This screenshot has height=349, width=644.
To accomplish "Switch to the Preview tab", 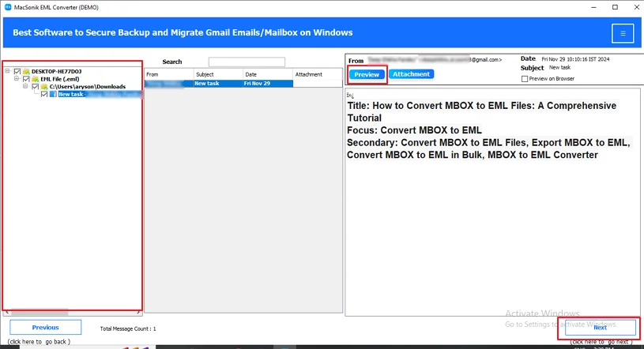I will click(367, 75).
